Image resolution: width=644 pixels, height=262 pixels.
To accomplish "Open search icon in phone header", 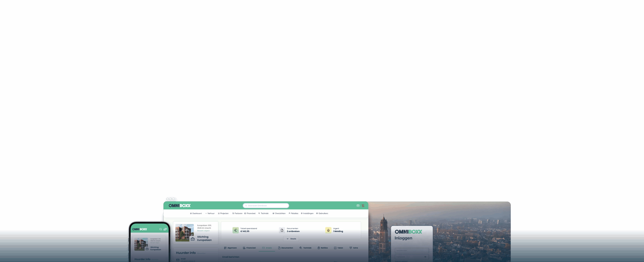I will [160, 229].
